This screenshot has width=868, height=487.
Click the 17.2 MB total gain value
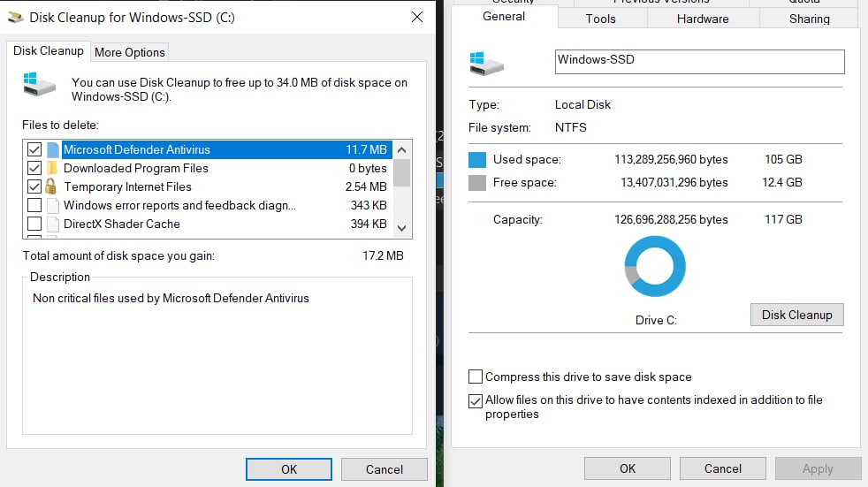(x=383, y=255)
